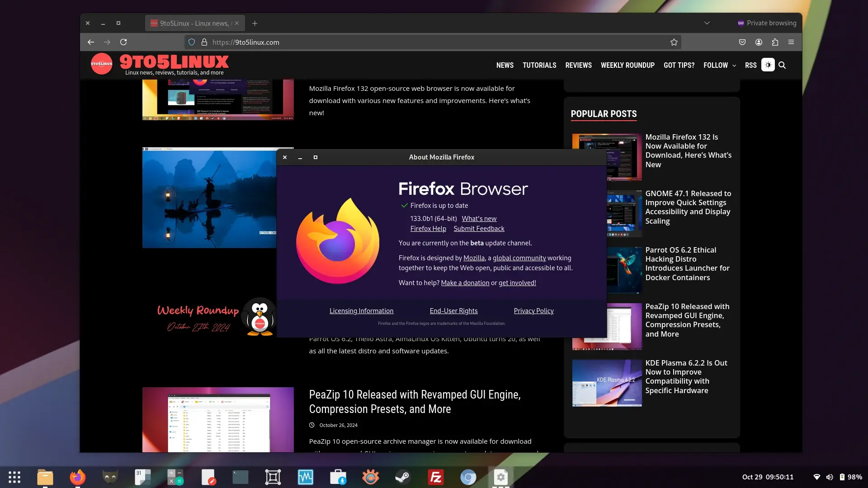The image size is (868, 488).
Task: Click 'Firefox is up to date' checkmark
Action: tap(403, 205)
